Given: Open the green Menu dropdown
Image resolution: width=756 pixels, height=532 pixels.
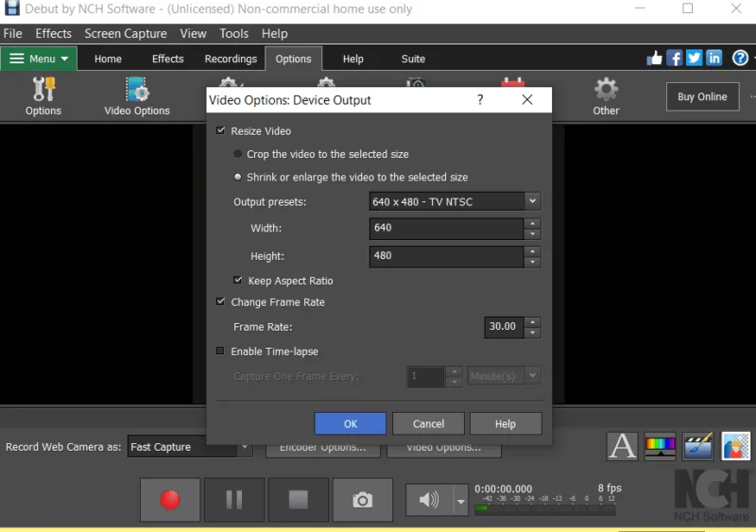Looking at the screenshot, I should coord(39,59).
